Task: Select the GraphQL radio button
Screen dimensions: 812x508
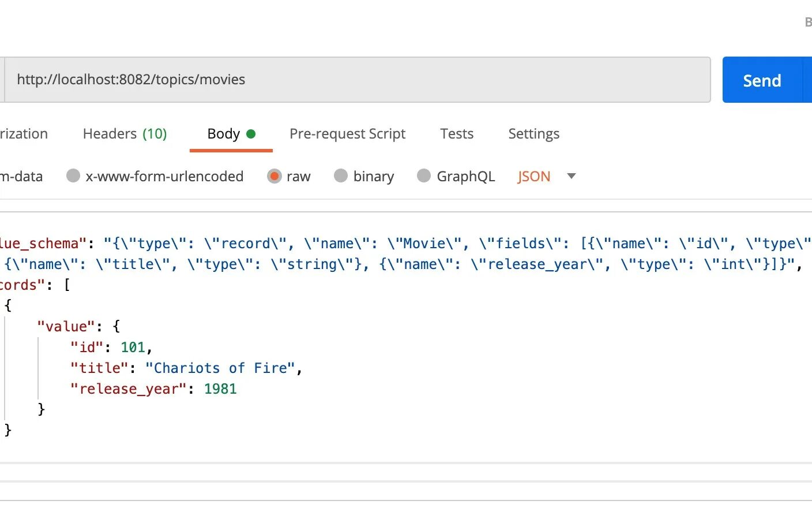Action: (x=424, y=176)
